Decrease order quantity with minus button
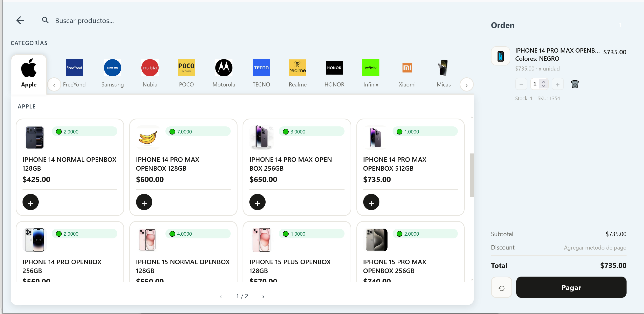The width and height of the screenshot is (644, 314). click(521, 84)
